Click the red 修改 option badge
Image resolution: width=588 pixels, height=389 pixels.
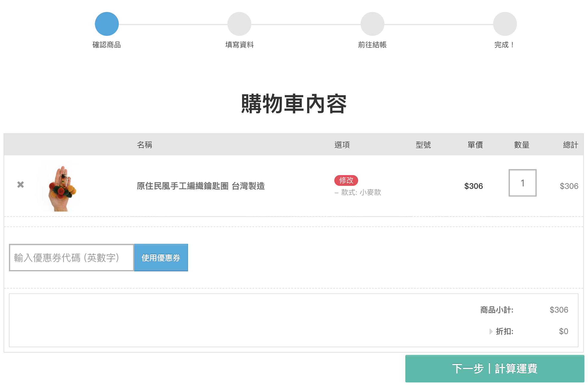click(346, 180)
